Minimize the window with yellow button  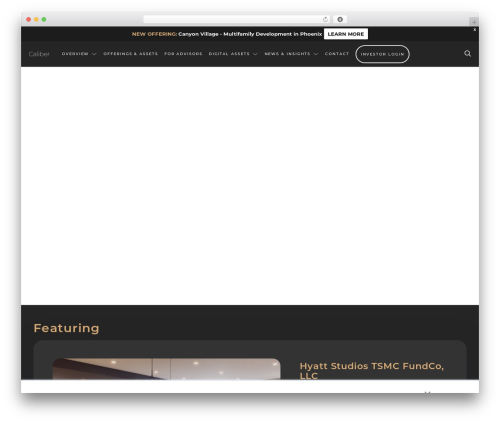pos(36,19)
